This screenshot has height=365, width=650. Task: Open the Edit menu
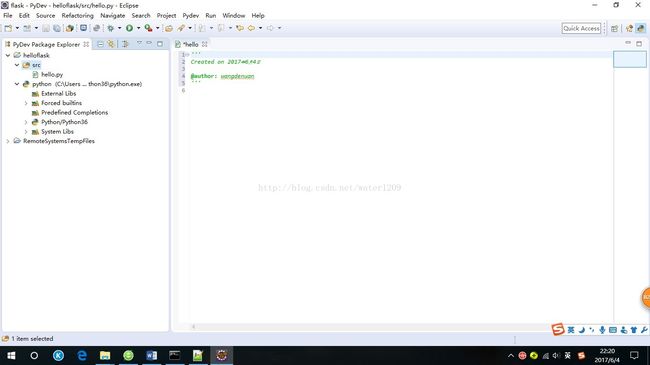tap(24, 15)
